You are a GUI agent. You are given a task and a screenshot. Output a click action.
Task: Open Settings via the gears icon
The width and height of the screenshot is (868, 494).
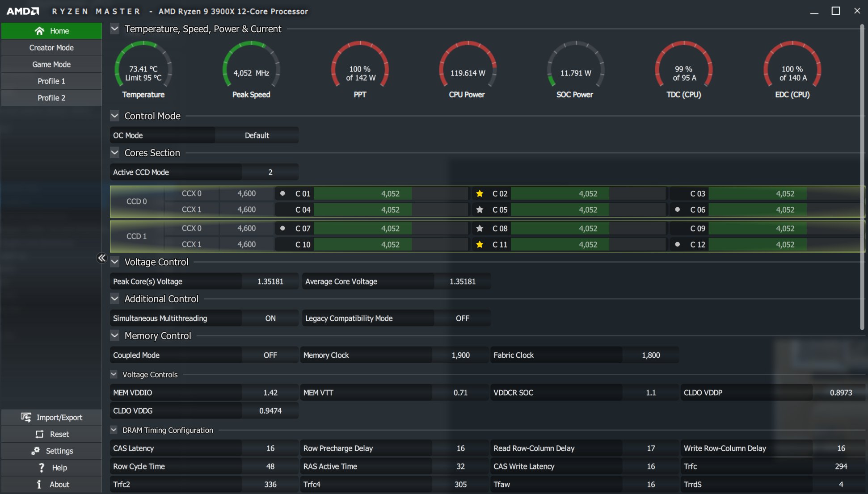(35, 451)
